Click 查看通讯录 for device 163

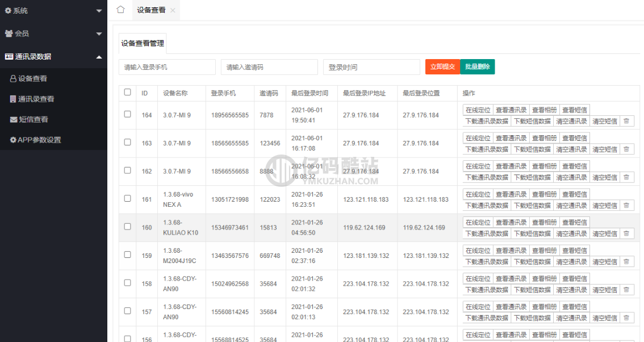point(511,138)
